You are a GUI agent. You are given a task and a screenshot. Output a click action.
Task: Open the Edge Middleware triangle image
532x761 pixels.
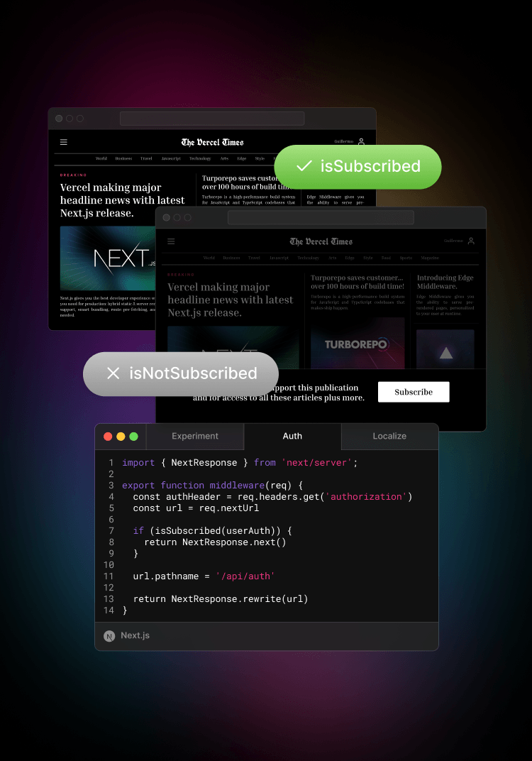(x=445, y=349)
